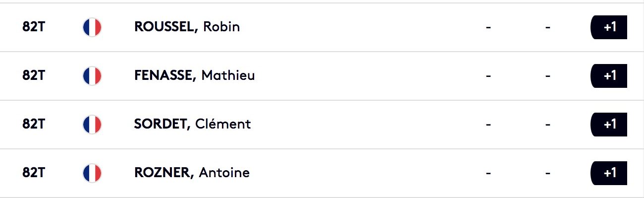Click the French flag beside Antoine Rozner

92,173
